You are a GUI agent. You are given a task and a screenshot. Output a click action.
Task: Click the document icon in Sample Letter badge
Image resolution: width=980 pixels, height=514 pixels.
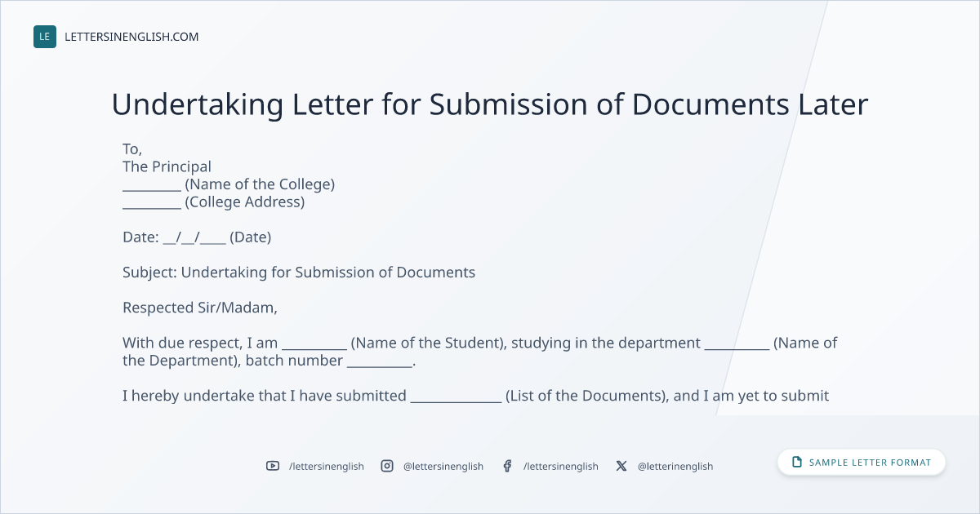797,463
